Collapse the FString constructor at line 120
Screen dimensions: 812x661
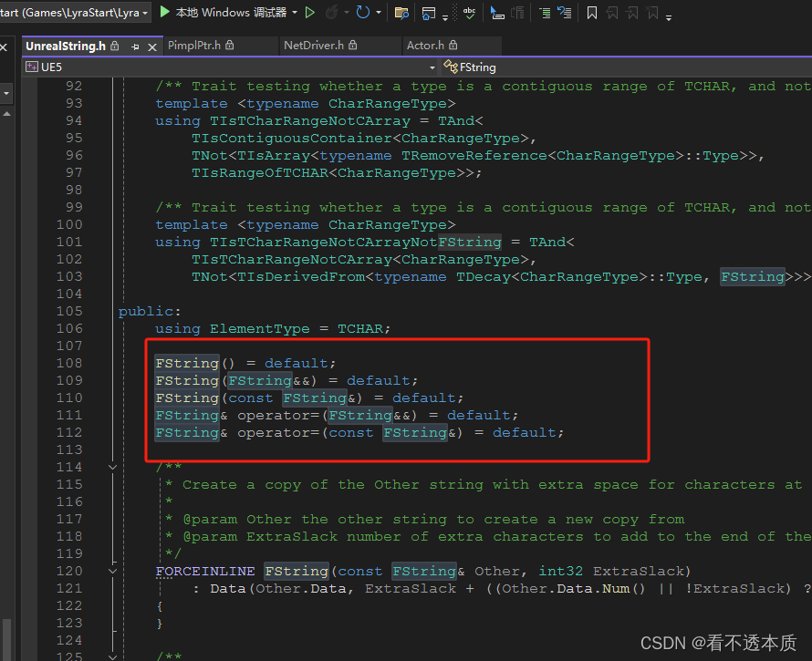pyautogui.click(x=112, y=571)
